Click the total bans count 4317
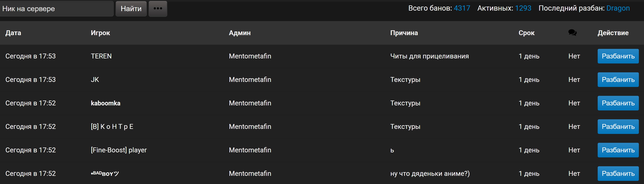This screenshot has height=184, width=644. tap(462, 8)
